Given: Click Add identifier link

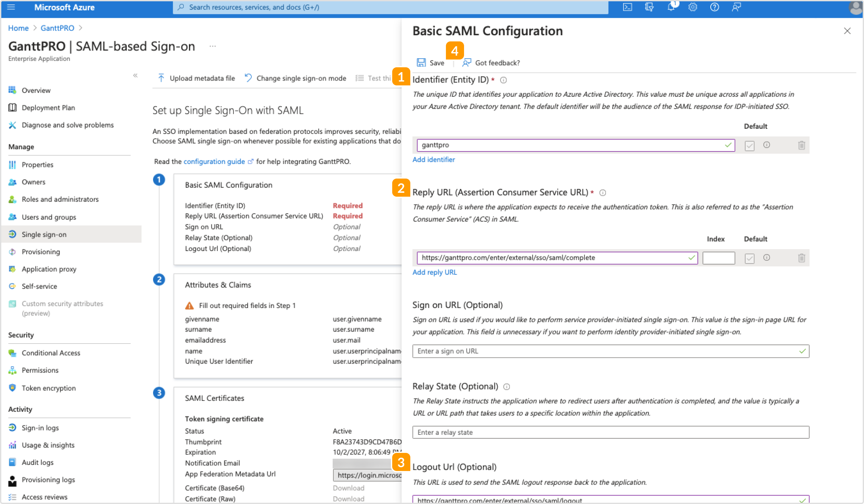Looking at the screenshot, I should (x=433, y=159).
